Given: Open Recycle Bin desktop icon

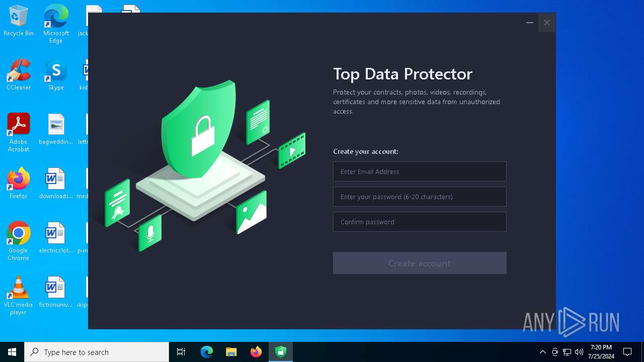Looking at the screenshot, I should (19, 21).
